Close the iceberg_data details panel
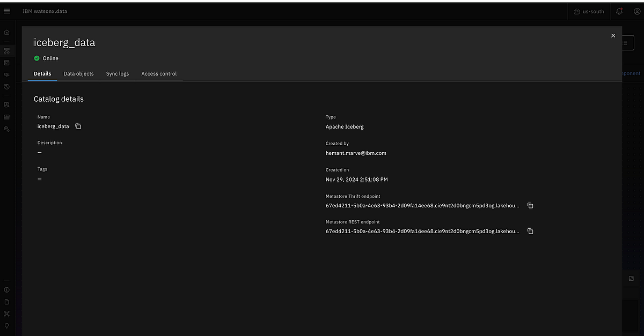 (613, 35)
